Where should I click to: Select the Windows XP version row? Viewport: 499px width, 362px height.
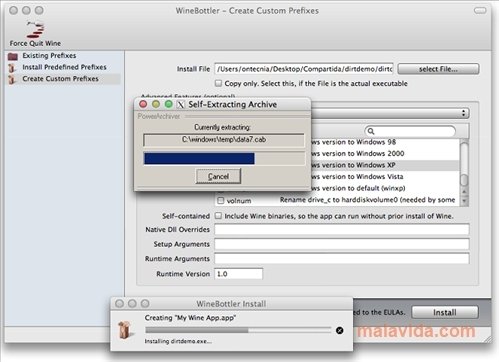click(x=385, y=165)
